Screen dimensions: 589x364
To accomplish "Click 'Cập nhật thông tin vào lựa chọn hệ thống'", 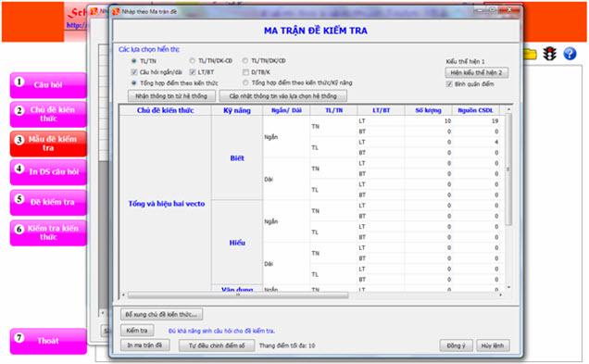I will pyautogui.click(x=282, y=96).
